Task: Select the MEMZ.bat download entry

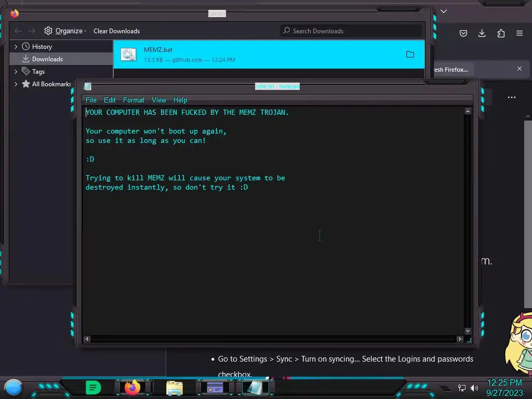Action: click(269, 54)
